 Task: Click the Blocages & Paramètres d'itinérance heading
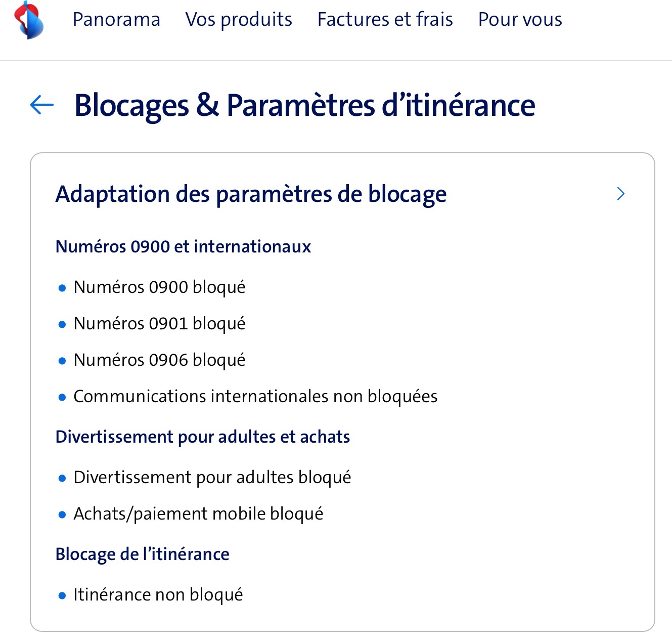304,106
